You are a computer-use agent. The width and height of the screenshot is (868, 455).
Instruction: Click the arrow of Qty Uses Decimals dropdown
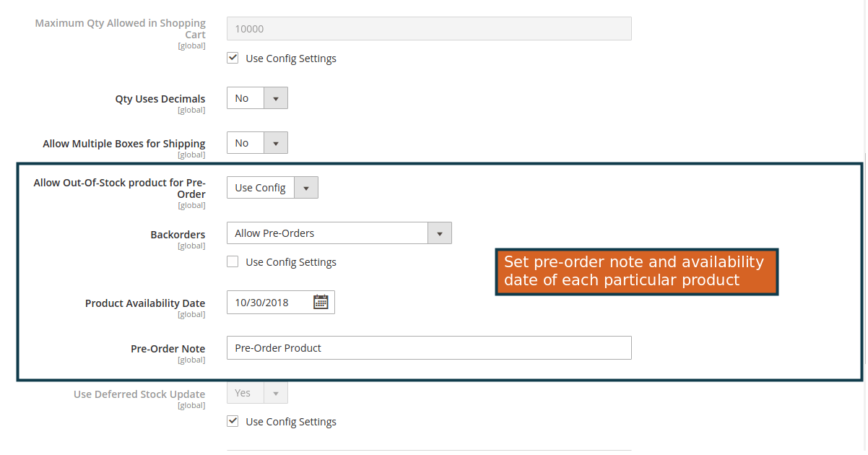point(275,98)
